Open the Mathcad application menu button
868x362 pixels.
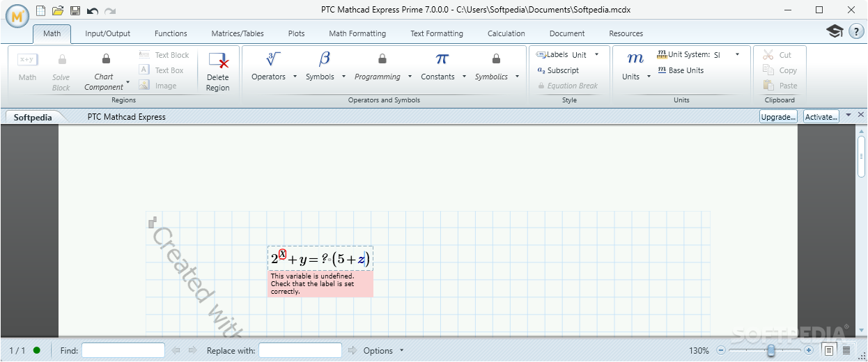pyautogui.click(x=17, y=15)
